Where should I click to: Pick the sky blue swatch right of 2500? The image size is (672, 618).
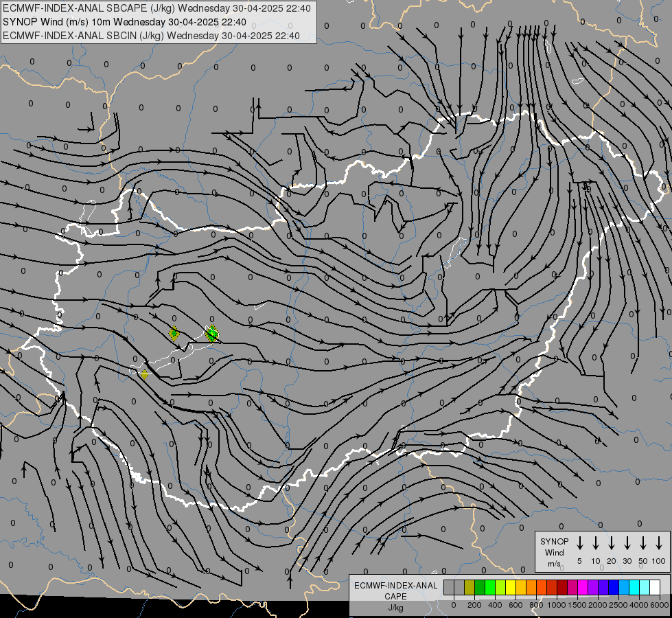624,588
